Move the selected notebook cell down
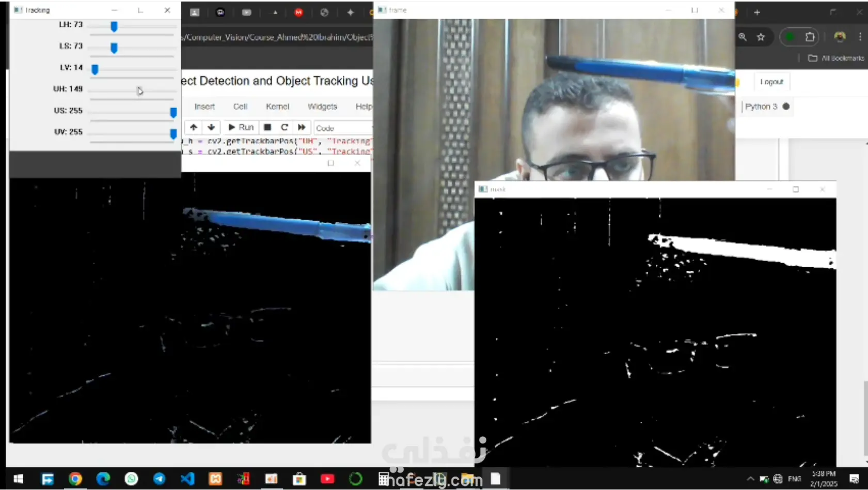This screenshot has height=490, width=868. pyautogui.click(x=211, y=127)
